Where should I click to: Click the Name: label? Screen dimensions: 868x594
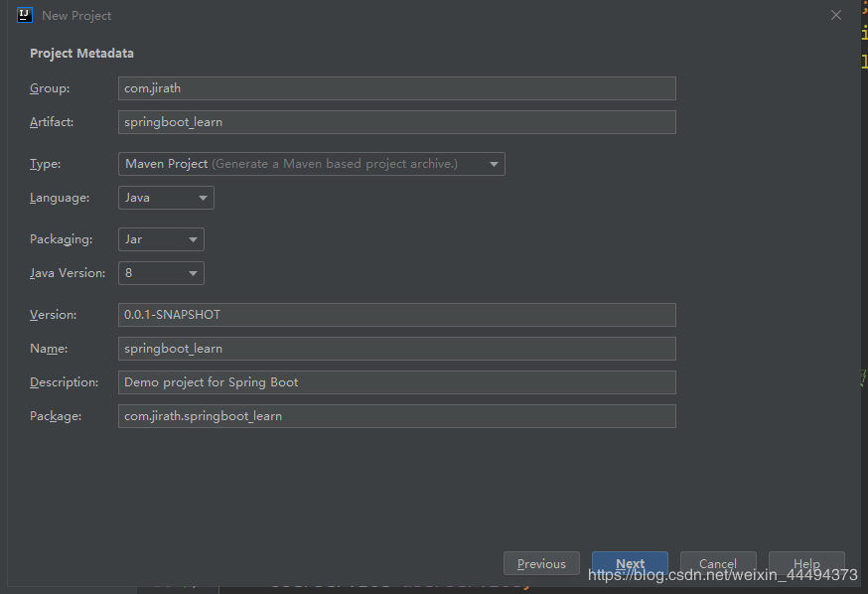click(x=49, y=349)
